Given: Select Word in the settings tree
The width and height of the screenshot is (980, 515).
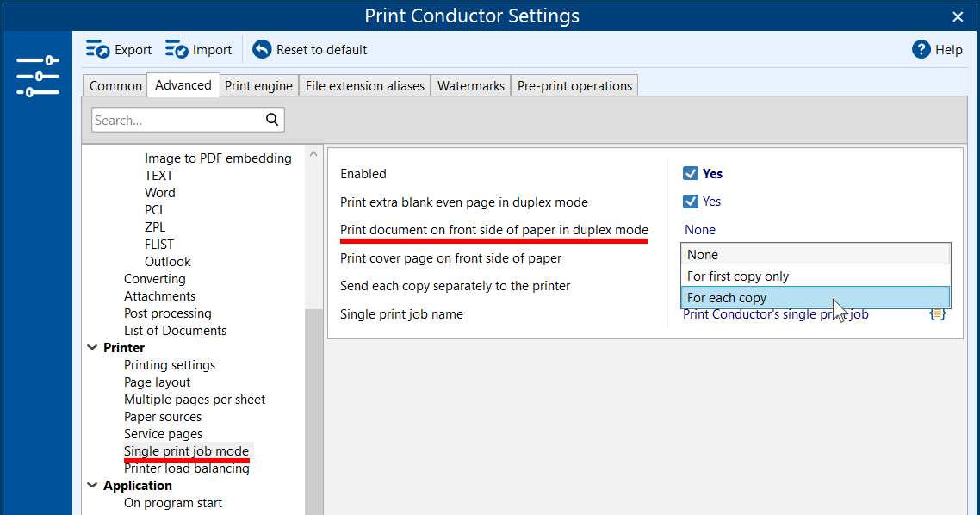Looking at the screenshot, I should pyautogui.click(x=160, y=193).
